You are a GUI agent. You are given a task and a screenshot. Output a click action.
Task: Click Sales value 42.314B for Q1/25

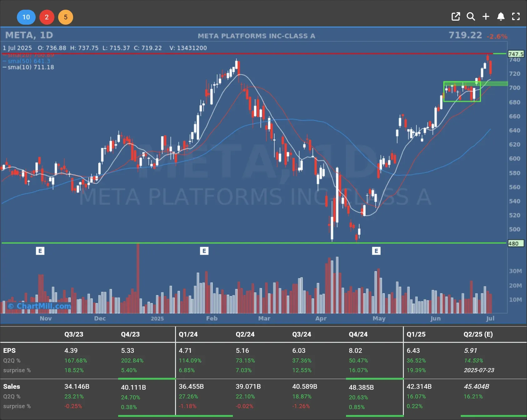coord(419,387)
